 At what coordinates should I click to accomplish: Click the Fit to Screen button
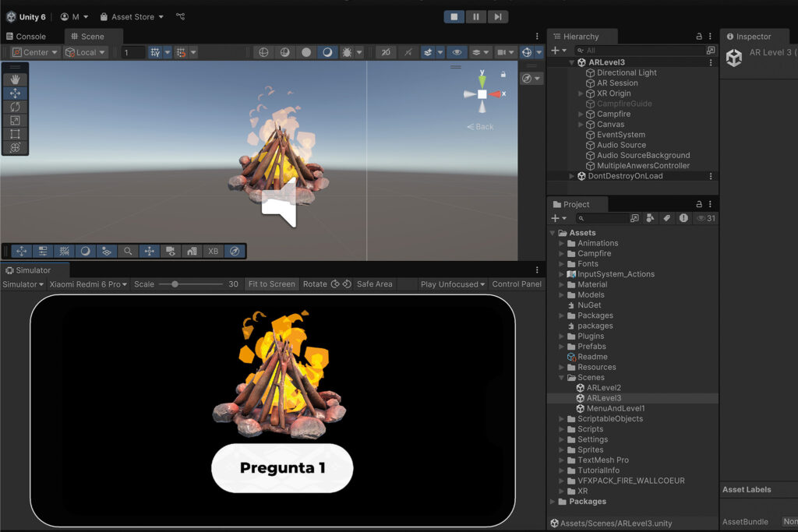[271, 284]
